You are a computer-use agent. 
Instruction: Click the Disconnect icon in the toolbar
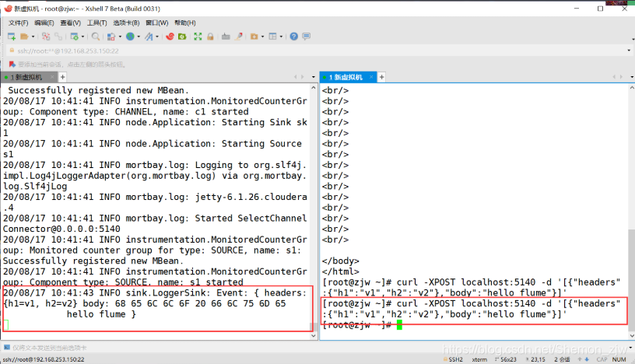pyautogui.click(x=46, y=37)
